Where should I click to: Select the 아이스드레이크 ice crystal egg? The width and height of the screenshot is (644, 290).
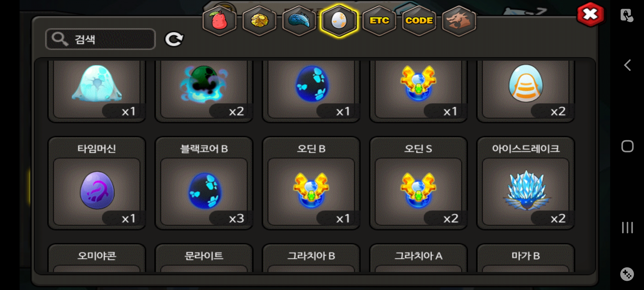(x=526, y=183)
